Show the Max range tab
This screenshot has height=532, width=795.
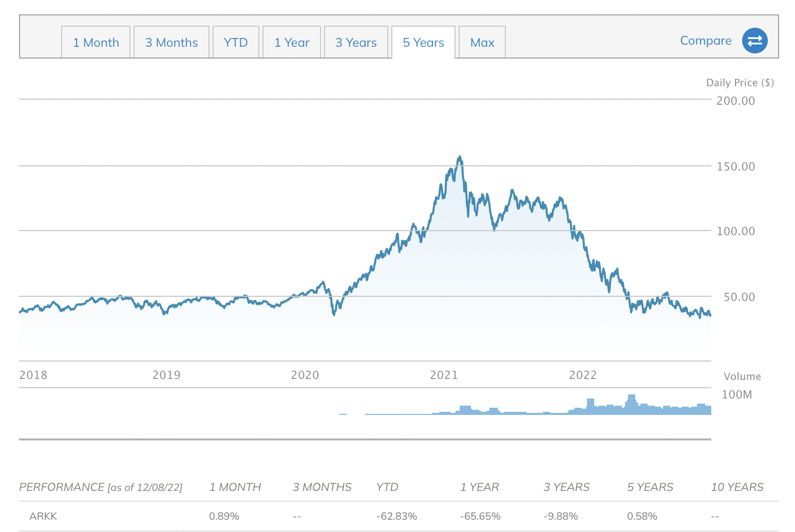482,43
